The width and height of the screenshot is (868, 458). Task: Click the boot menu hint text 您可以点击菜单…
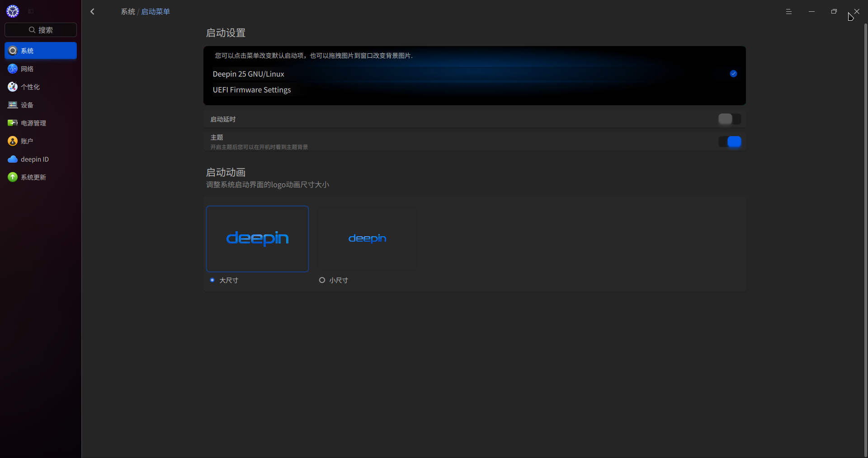click(x=314, y=56)
